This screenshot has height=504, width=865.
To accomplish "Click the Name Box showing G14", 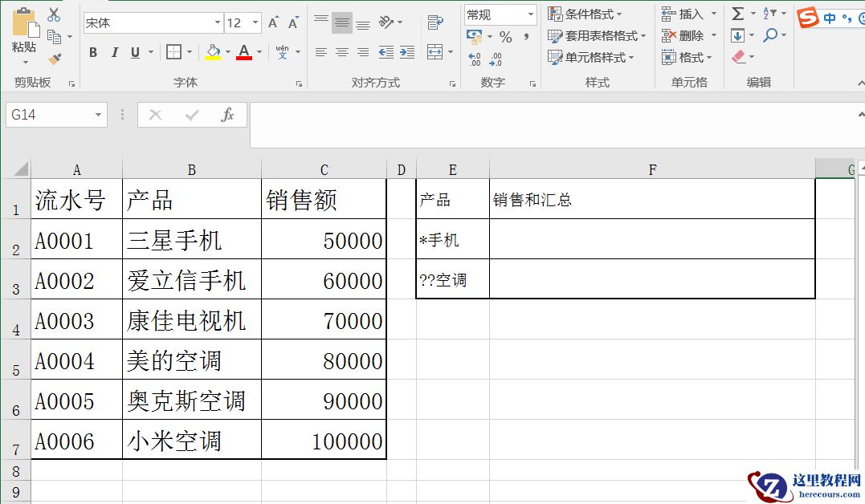I will [56, 115].
